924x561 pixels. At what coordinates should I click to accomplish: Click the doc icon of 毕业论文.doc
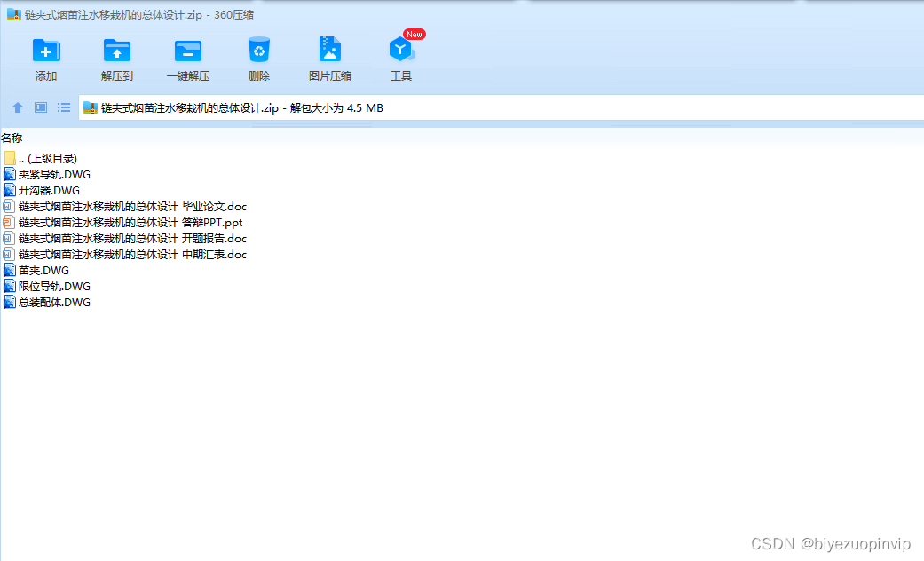8,206
